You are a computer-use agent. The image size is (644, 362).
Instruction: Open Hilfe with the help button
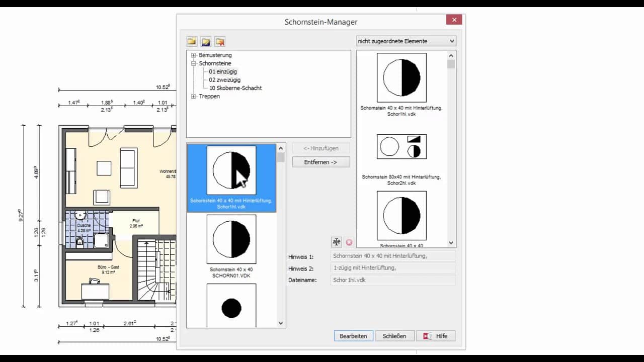click(436, 336)
